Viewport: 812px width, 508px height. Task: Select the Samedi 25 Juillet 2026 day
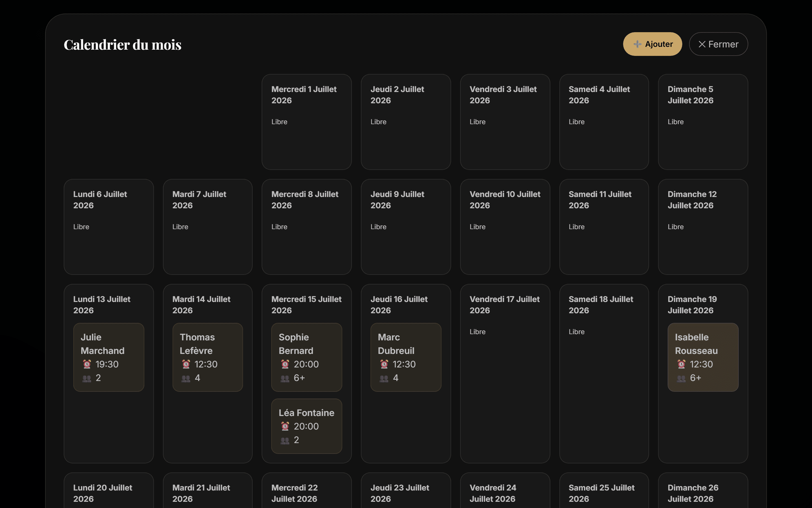tap(604, 491)
